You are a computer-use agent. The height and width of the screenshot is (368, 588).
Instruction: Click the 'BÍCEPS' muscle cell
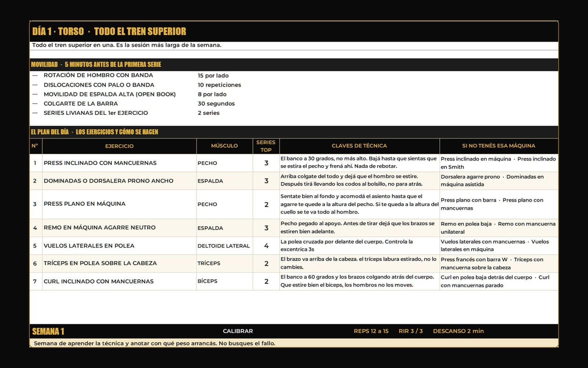click(225, 281)
